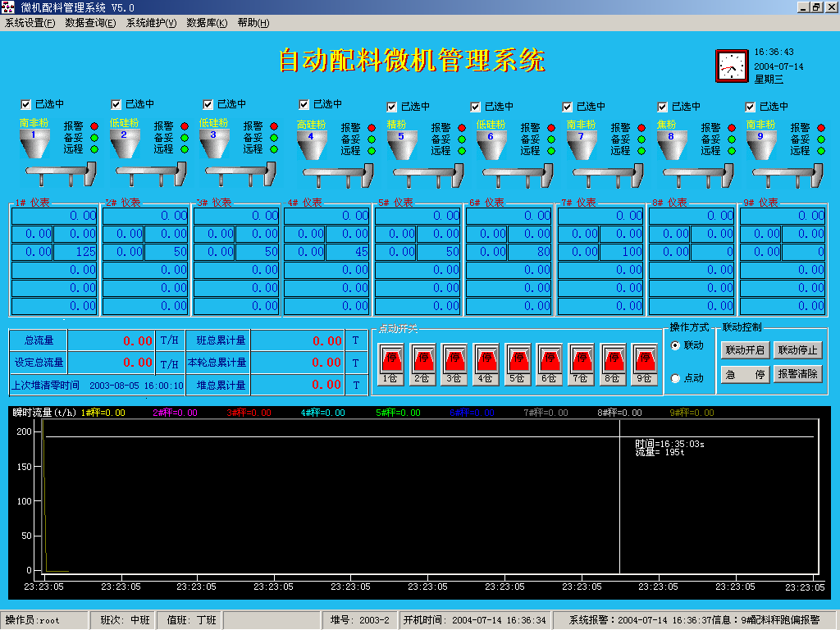The image size is (840, 630).
Task: Toggle the 已选中 checkbox above hopper 5
Action: 392,107
